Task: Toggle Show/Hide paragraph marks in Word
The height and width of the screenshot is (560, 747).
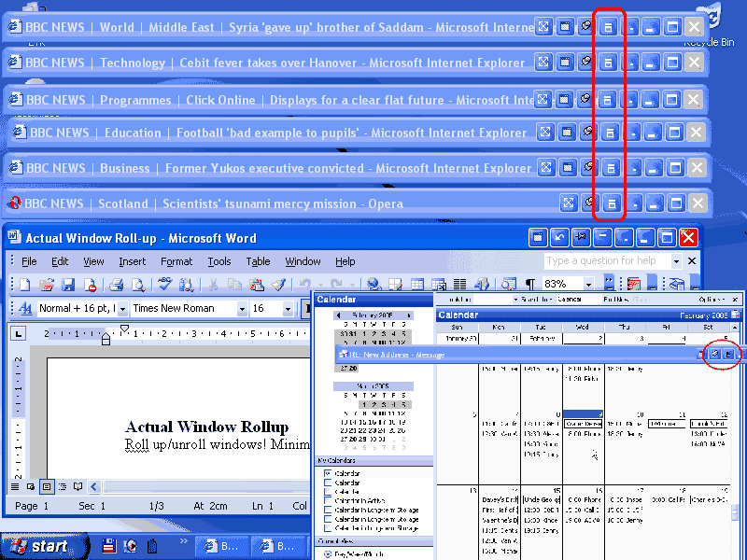Action: [529, 285]
